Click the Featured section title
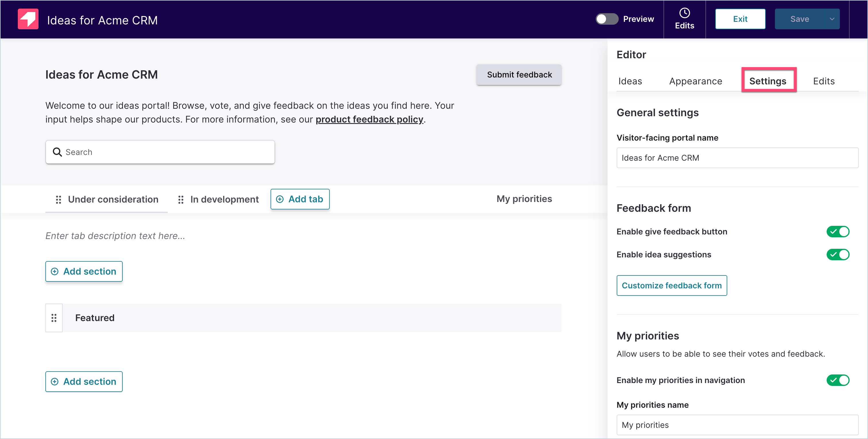 pos(95,318)
